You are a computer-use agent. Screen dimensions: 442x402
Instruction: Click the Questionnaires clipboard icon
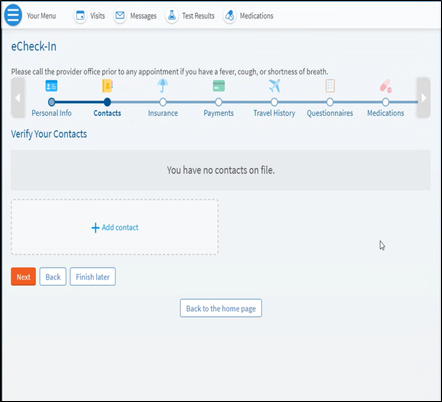330,86
